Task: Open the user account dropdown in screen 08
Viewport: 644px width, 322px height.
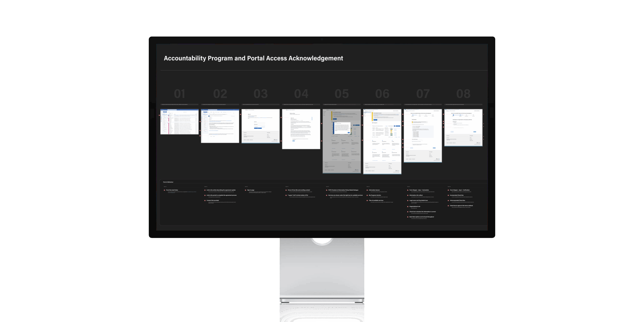Action: 477,111
